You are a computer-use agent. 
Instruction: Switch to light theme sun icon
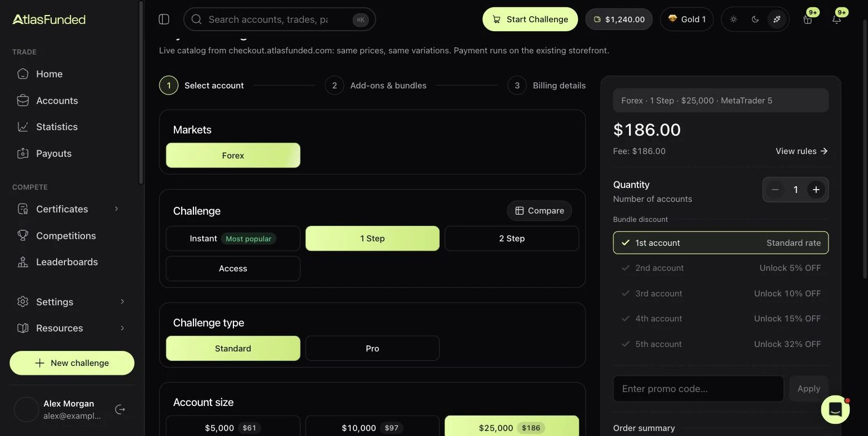pyautogui.click(x=734, y=19)
